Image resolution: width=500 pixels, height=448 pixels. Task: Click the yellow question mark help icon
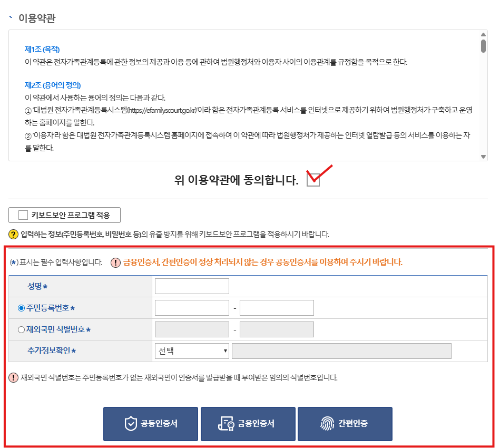[x=14, y=234]
